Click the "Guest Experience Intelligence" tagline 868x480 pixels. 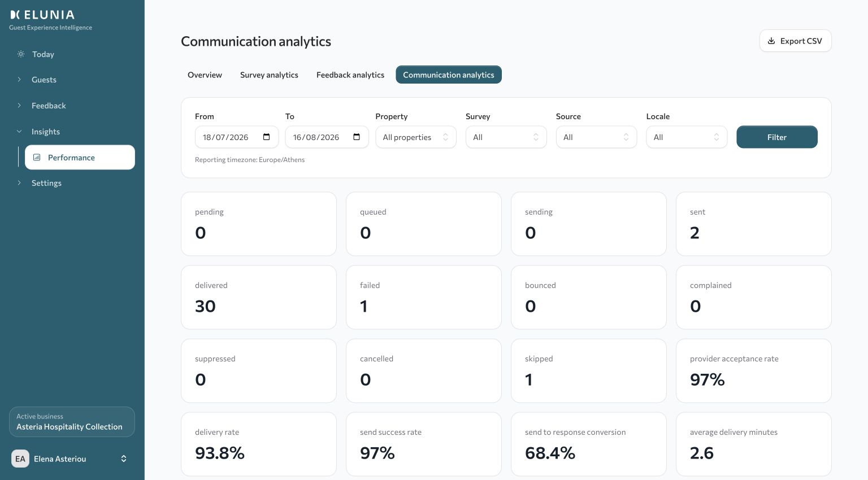click(50, 28)
